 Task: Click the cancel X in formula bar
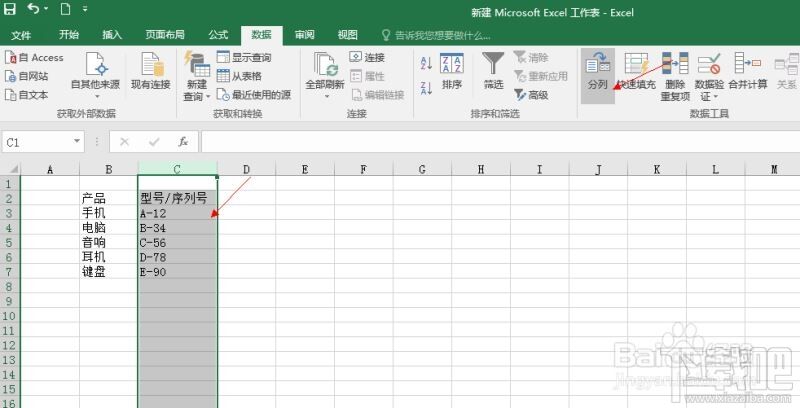(124, 142)
